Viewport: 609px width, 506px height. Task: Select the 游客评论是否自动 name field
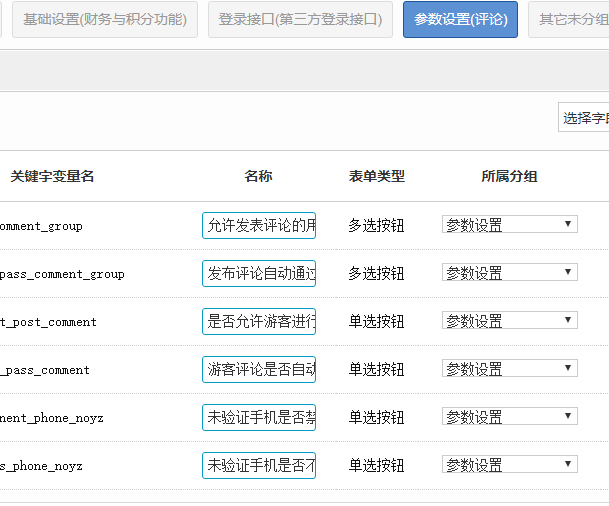pos(259,370)
